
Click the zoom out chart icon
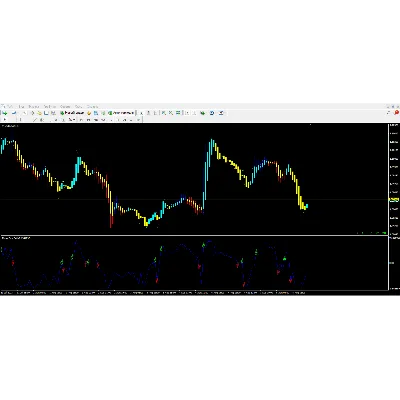pos(171,113)
